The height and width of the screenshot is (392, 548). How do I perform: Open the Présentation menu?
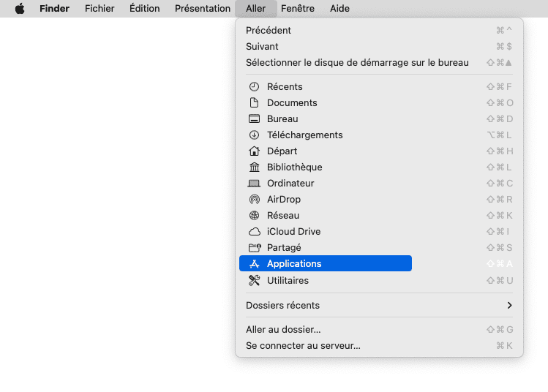[x=203, y=9]
